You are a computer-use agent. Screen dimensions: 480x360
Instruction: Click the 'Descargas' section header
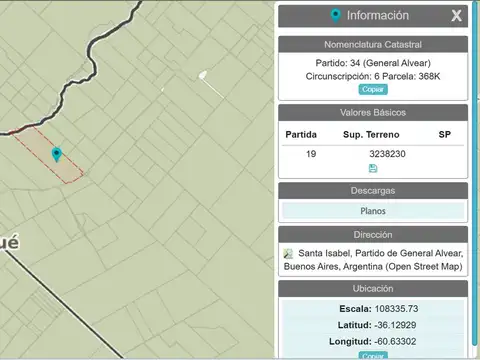373,191
